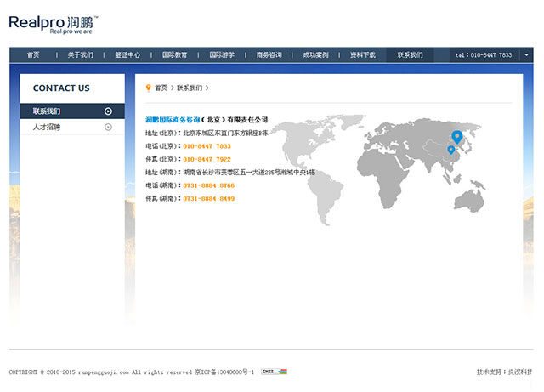
Task: Click the larger blue map pin on the world map
Action: click(x=457, y=137)
